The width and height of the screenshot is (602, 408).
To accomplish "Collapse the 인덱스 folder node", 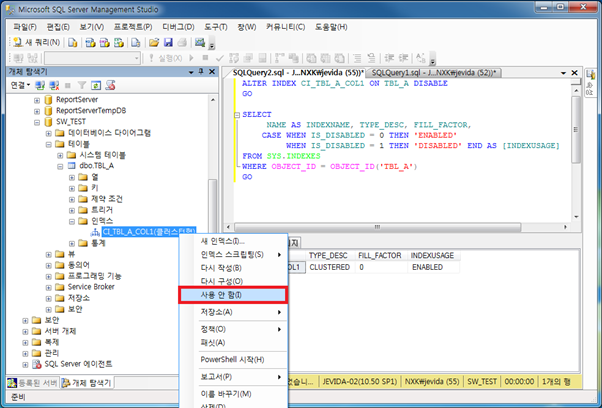I will pos(72,221).
